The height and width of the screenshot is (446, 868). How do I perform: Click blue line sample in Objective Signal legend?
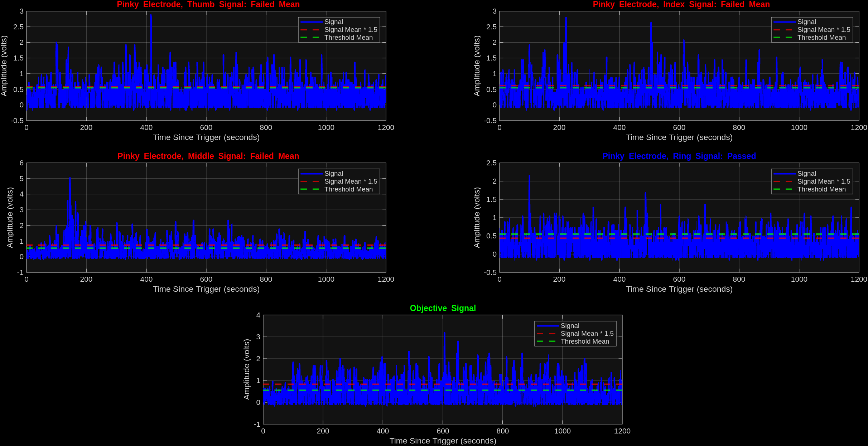click(x=548, y=326)
